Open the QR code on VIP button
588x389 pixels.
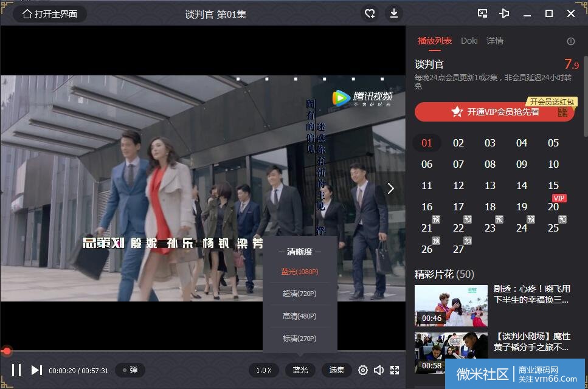[x=562, y=112]
